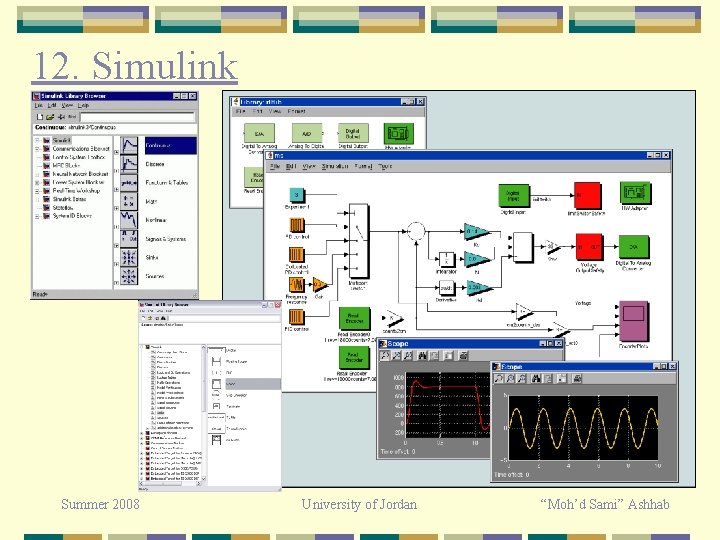720x540 pixels.
Task: Expand the plus box beside Continuous library
Action: tap(116, 152)
